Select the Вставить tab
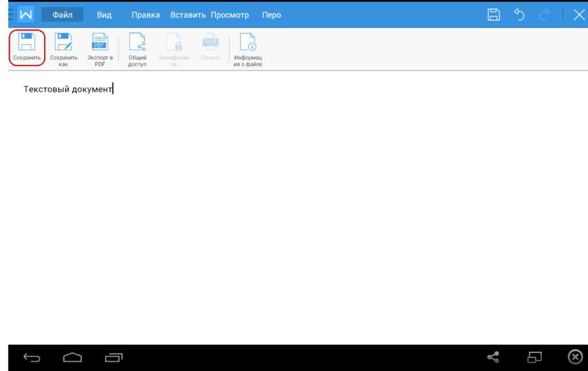Image resolution: width=588 pixels, height=371 pixels. (188, 15)
